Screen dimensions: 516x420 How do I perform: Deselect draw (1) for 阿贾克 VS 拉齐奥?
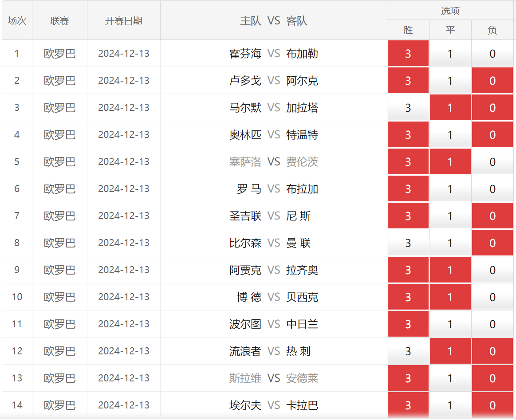(450, 270)
